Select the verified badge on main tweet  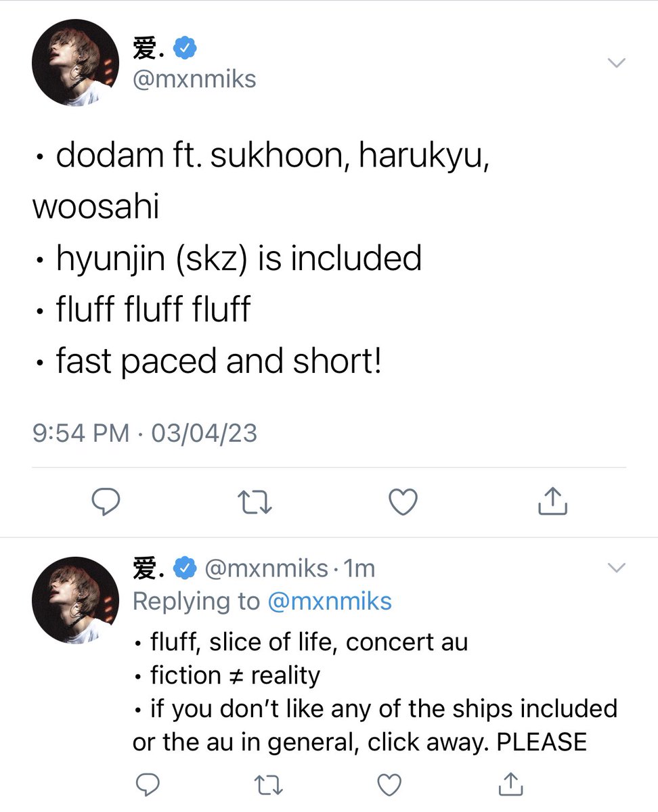point(185,49)
